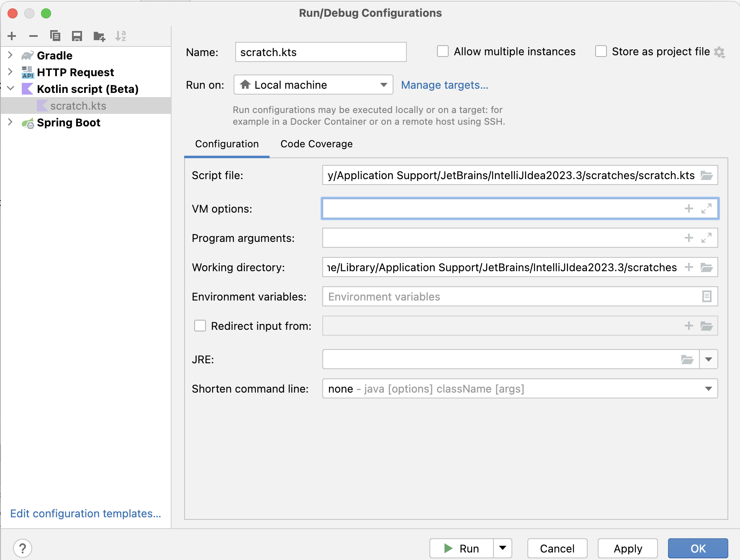The height and width of the screenshot is (560, 740).
Task: Open the Run on Local machine dropdown
Action: coord(313,85)
